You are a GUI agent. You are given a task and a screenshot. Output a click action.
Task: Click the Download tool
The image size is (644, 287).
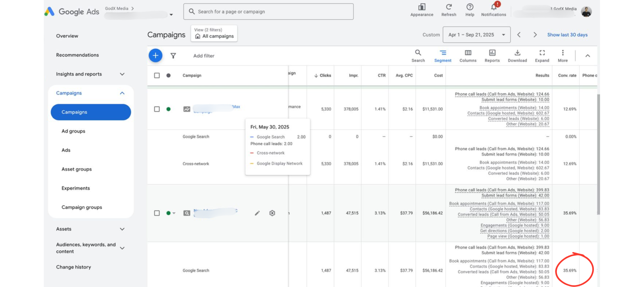[x=517, y=56]
